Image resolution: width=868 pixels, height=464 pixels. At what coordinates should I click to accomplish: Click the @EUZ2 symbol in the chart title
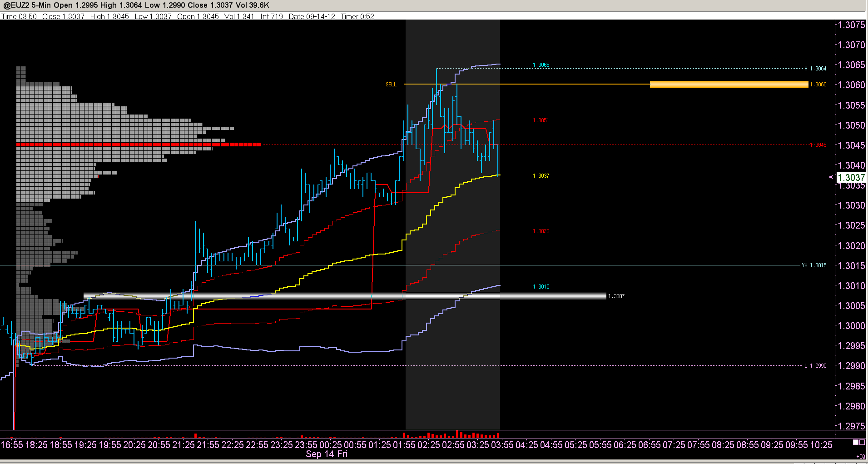[16, 5]
